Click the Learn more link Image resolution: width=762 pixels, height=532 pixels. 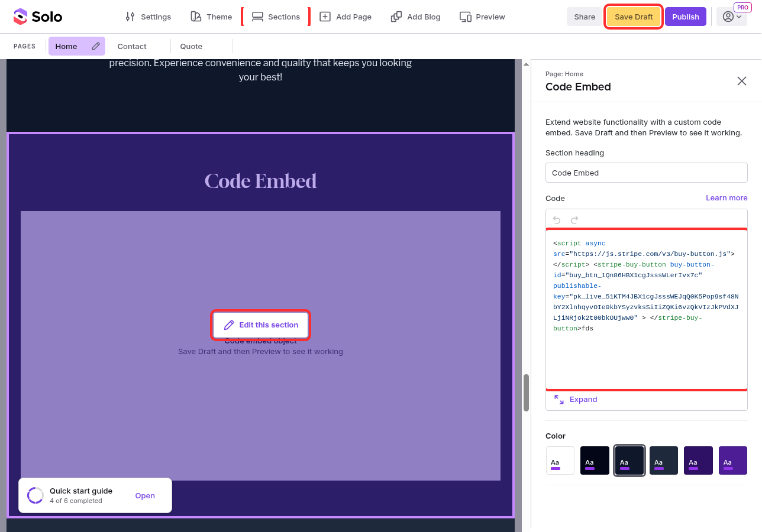pos(727,197)
